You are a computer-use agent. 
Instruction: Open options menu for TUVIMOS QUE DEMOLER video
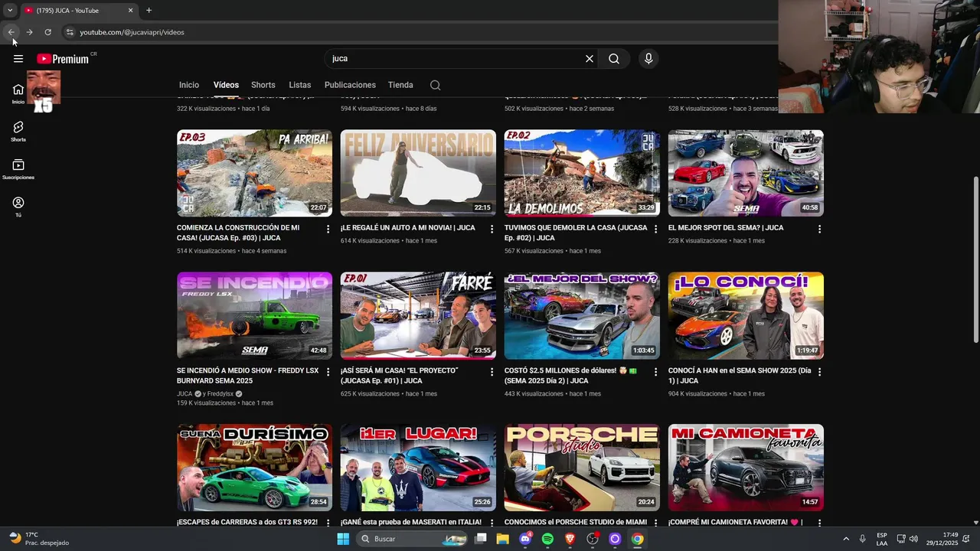point(655,229)
